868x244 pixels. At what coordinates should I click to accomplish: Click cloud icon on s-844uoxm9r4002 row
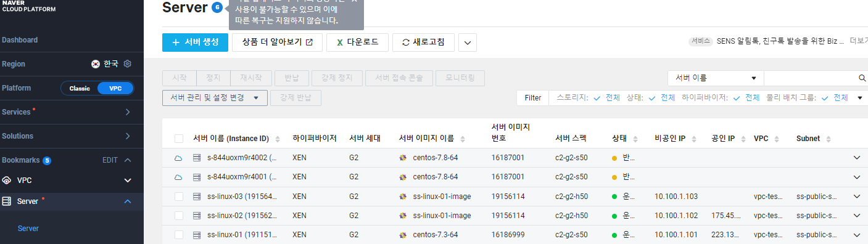point(178,158)
